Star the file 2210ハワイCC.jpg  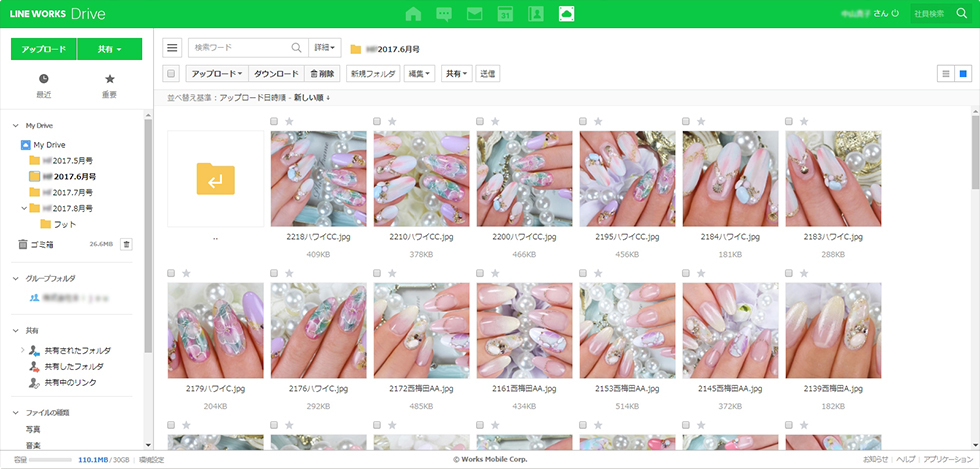[392, 121]
